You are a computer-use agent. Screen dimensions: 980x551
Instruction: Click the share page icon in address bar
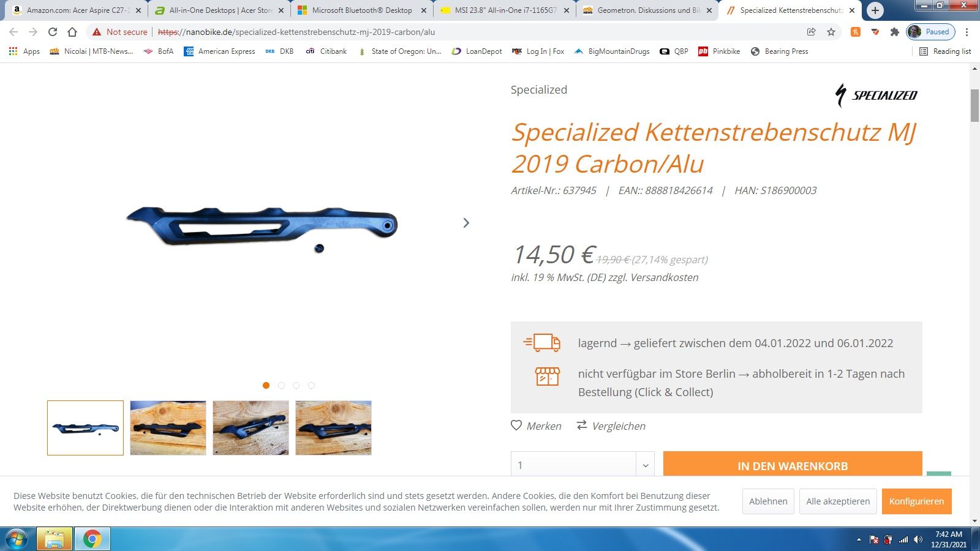812,32
